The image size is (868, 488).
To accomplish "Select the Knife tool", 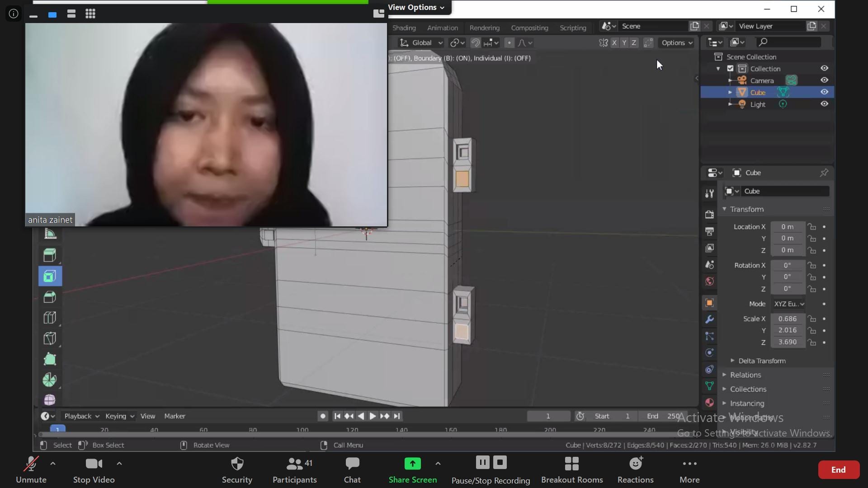I will [50, 338].
